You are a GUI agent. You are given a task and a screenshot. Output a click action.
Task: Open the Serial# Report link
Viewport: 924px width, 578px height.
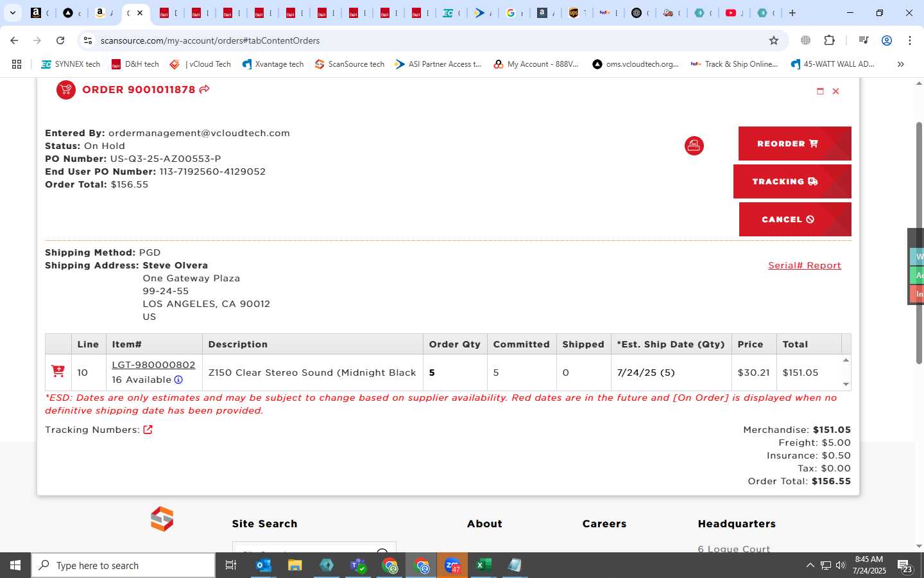805,265
